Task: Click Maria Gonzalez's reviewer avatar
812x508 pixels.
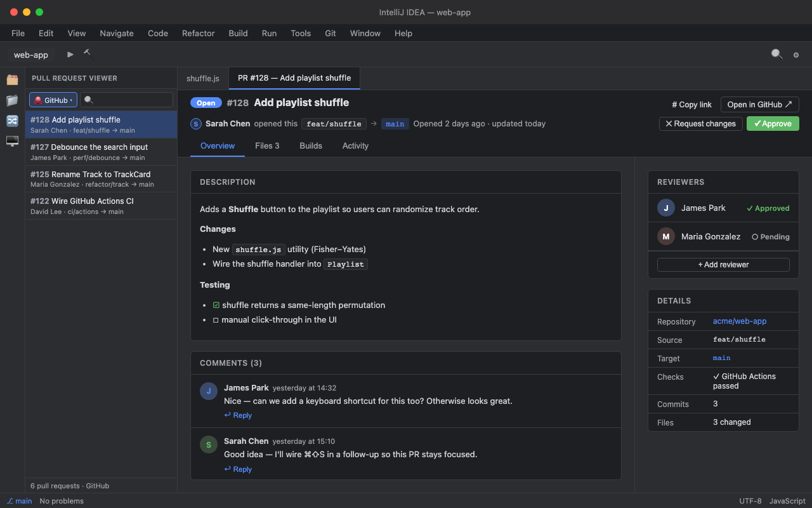Action: [666, 236]
